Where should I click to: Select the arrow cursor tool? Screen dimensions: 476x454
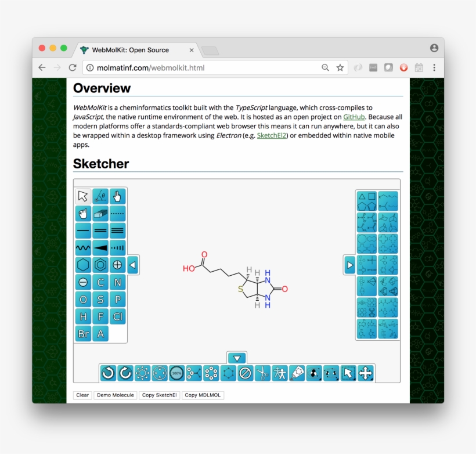coord(82,196)
